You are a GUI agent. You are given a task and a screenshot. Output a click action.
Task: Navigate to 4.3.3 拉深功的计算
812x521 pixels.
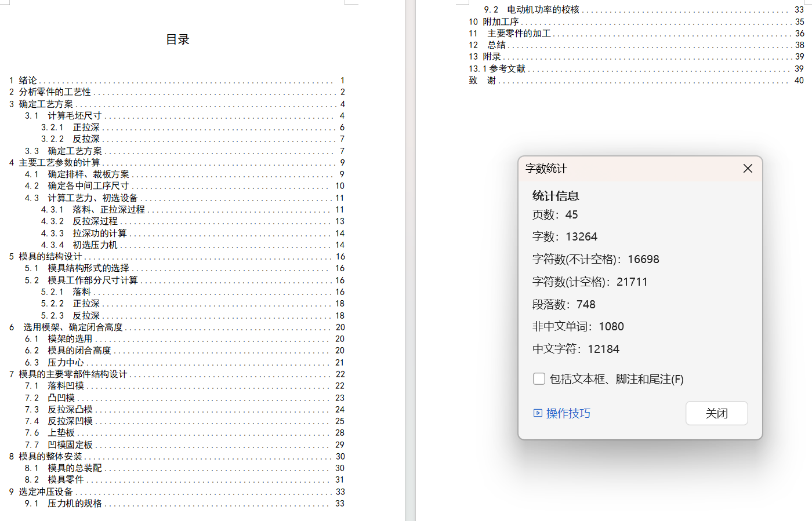pyautogui.click(x=99, y=233)
